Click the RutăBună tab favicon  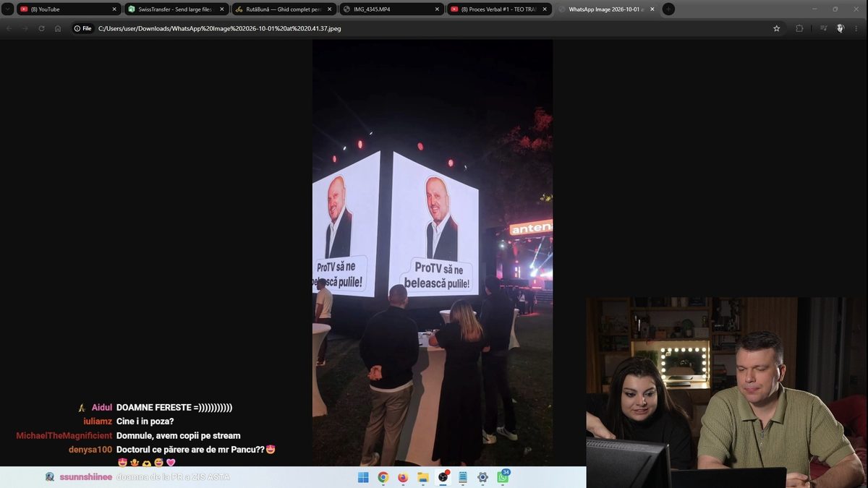pos(239,9)
